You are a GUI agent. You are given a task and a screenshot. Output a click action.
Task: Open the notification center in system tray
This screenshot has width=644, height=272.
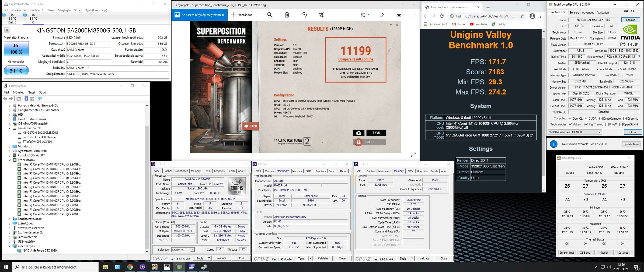636,267
